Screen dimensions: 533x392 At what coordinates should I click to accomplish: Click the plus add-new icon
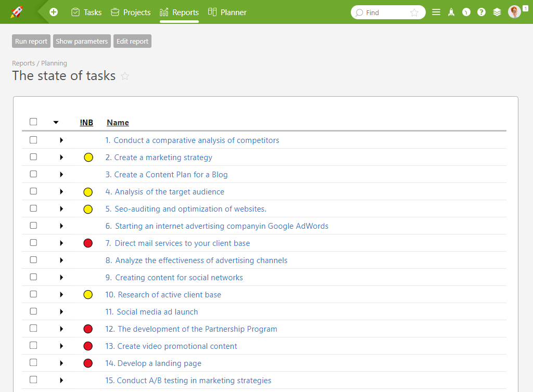(54, 12)
